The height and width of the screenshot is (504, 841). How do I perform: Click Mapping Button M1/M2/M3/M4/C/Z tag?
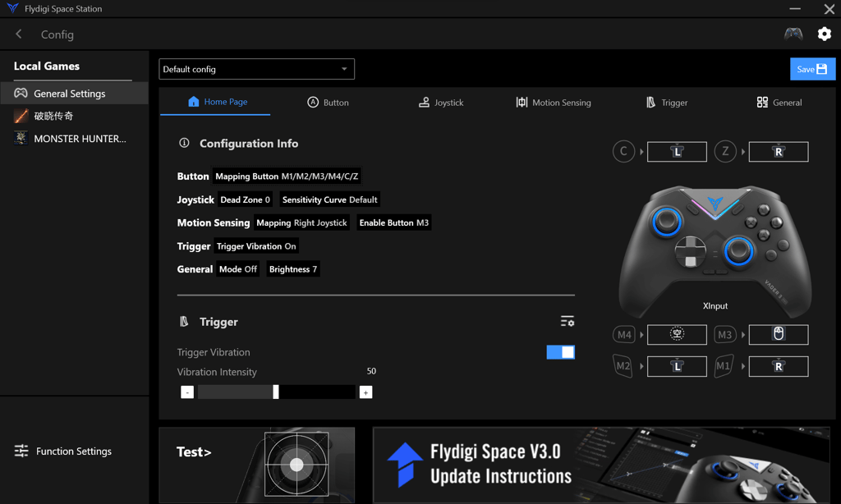tap(287, 176)
